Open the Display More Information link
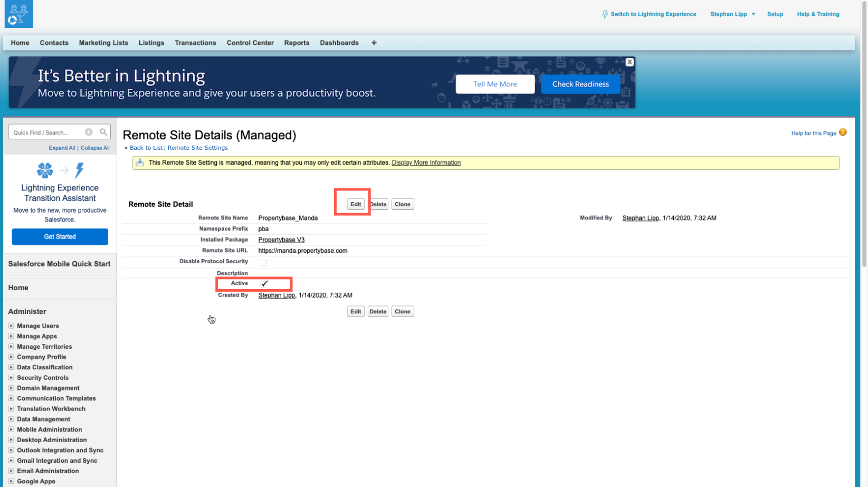The image size is (868, 487). (x=426, y=163)
